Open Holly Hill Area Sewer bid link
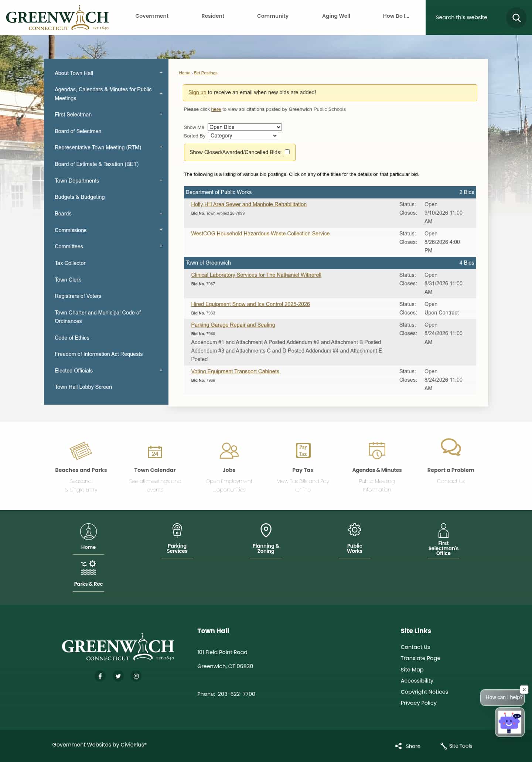 249,204
